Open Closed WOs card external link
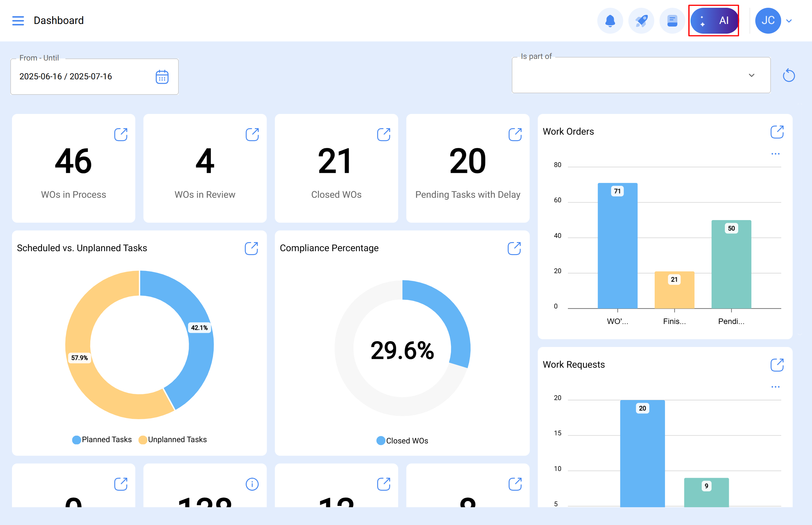This screenshot has height=525, width=812. coord(383,135)
